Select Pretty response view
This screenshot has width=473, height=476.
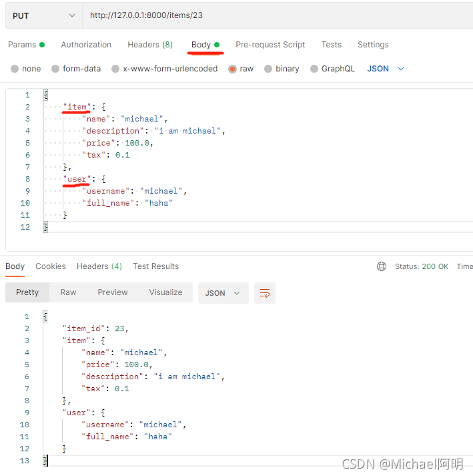click(27, 292)
